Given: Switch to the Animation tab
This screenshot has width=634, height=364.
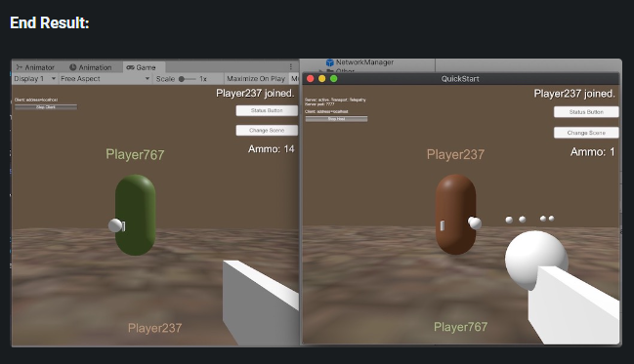Looking at the screenshot, I should [x=91, y=67].
